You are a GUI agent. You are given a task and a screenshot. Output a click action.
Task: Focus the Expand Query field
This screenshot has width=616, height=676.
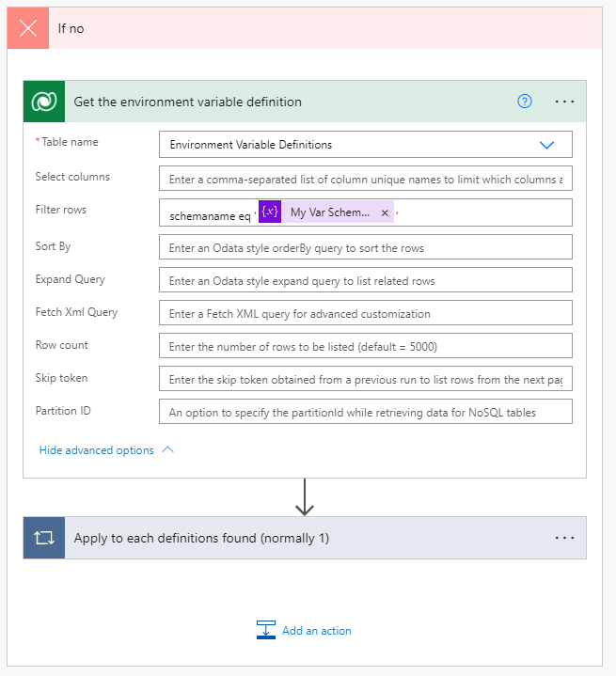click(x=366, y=280)
